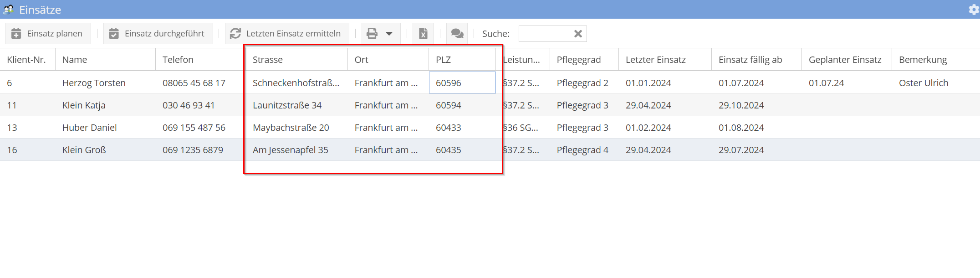The width and height of the screenshot is (980, 278).
Task: Click the Bemerkung cell Oster Ulrich
Action: pos(936,83)
